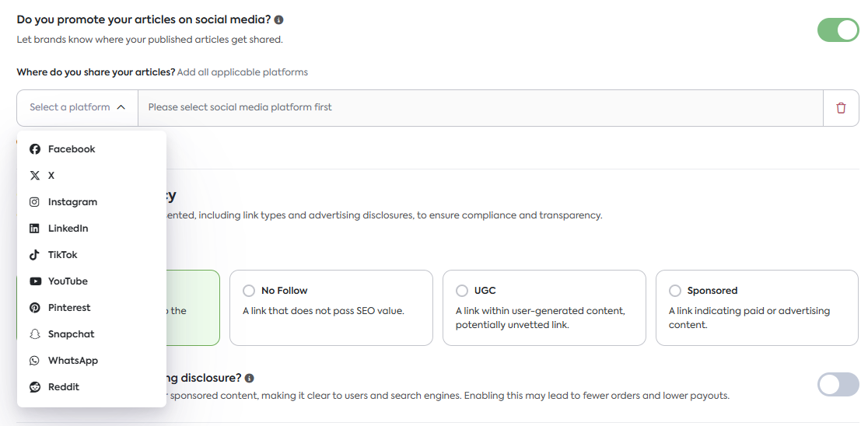Pick Reddit from the platform menu
This screenshot has height=426, width=868.
point(63,387)
